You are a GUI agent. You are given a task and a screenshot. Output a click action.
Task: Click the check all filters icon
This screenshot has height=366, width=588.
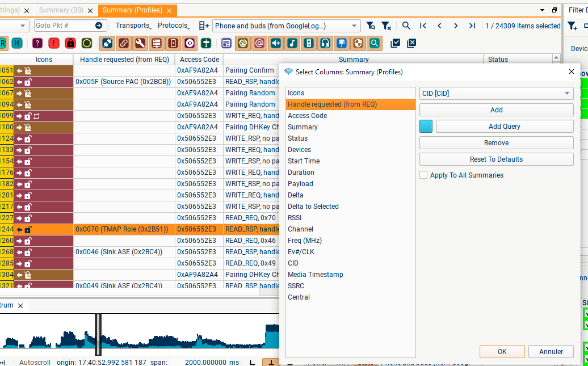(x=396, y=43)
